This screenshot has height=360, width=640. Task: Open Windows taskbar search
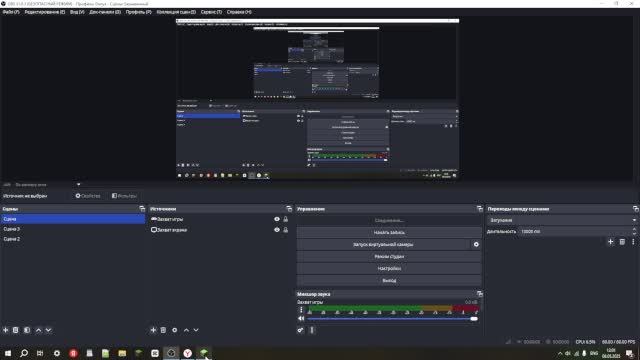pyautogui.click(x=24, y=353)
